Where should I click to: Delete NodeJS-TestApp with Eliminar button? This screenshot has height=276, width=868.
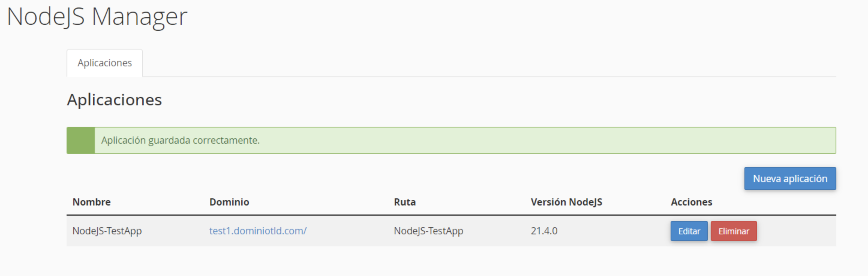tap(734, 231)
